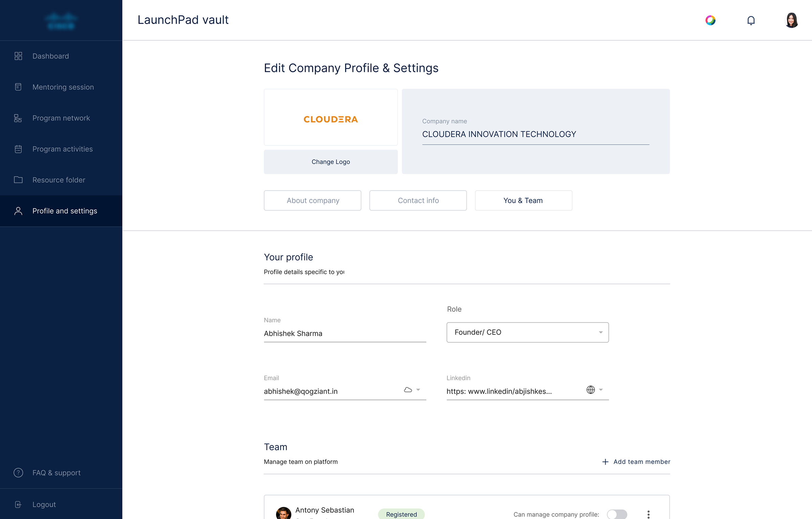Click the Program activities calendar icon
This screenshot has height=519, width=812.
(18, 149)
